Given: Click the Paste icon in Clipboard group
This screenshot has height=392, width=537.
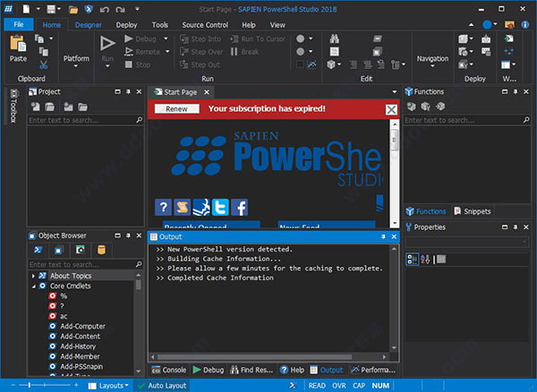Looking at the screenshot, I should click(18, 44).
